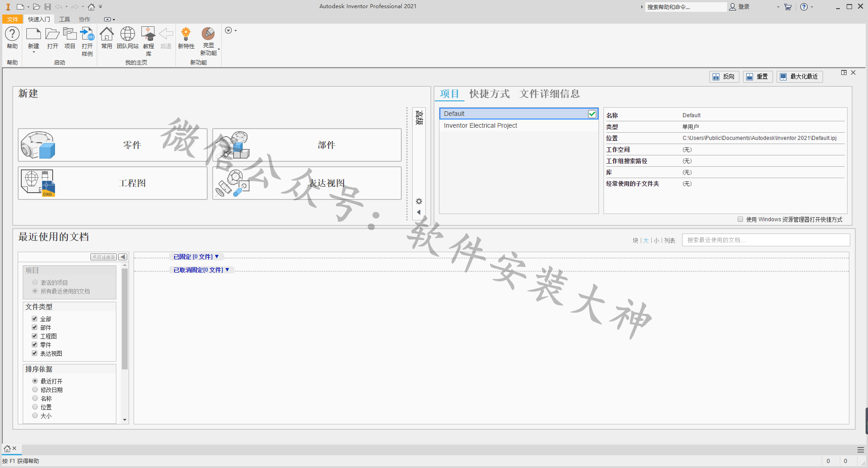Click the 最大化最近 button

click(800, 77)
